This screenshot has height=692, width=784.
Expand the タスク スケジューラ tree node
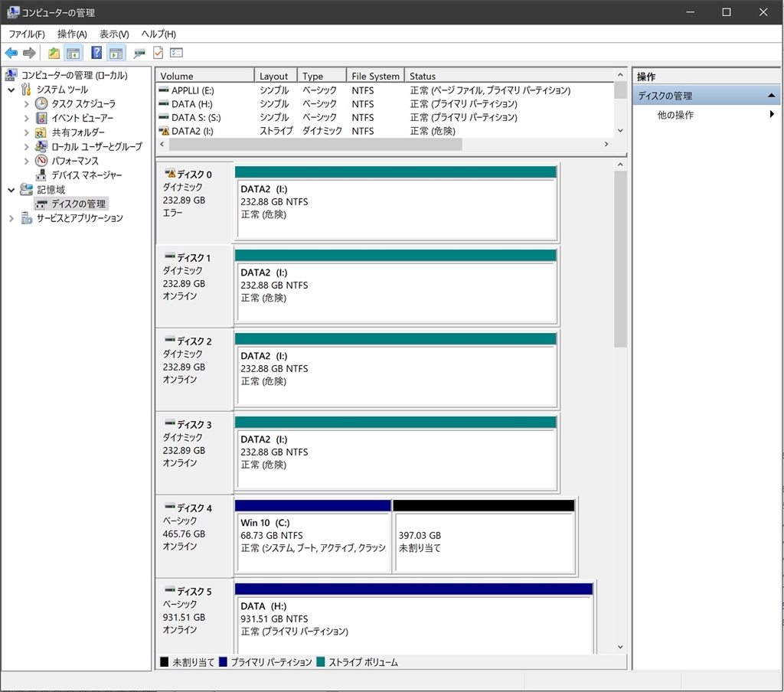(x=27, y=104)
